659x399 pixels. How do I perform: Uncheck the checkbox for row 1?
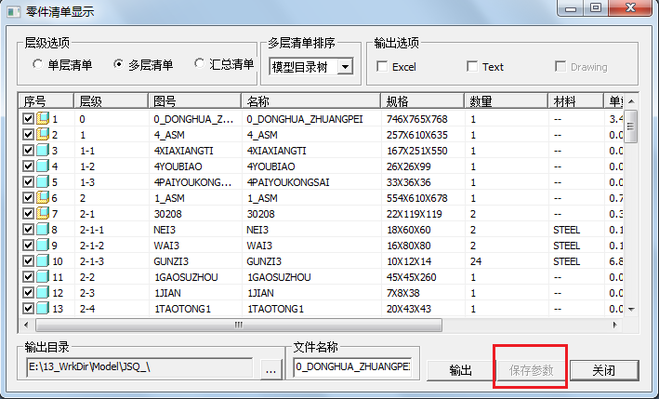pyautogui.click(x=28, y=119)
